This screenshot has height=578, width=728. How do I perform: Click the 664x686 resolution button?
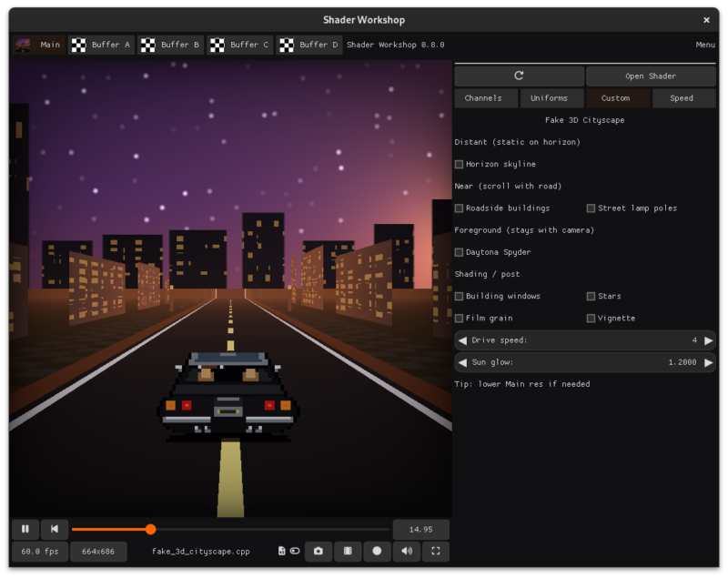[x=98, y=551]
